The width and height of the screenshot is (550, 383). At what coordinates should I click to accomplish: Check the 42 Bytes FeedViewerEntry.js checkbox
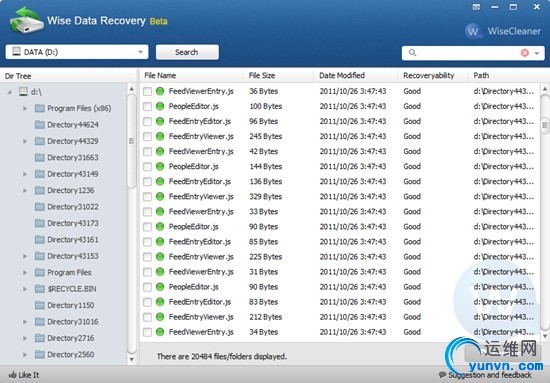(x=147, y=152)
